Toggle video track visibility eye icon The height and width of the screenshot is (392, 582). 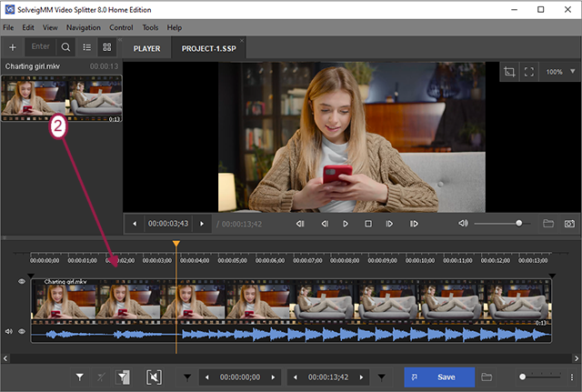click(x=22, y=282)
